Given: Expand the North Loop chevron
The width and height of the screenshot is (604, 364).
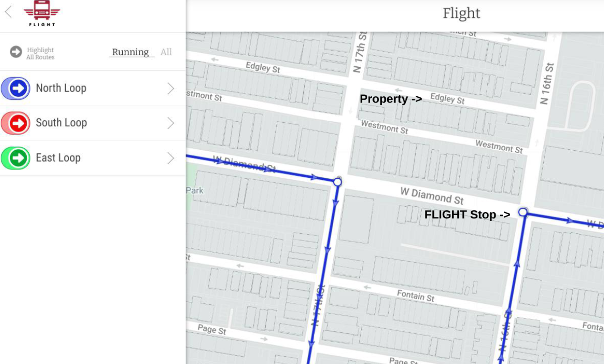Looking at the screenshot, I should point(171,89).
